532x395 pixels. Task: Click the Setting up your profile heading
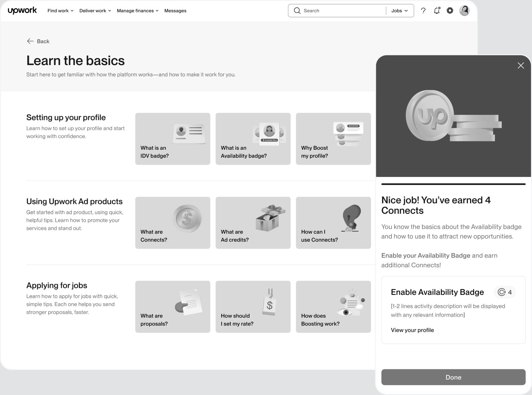click(x=66, y=117)
